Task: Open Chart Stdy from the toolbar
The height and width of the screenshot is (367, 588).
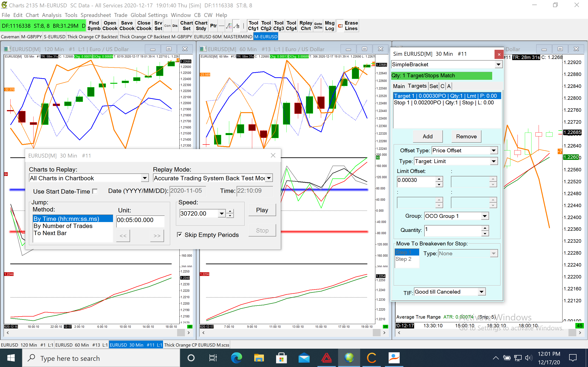Action: [x=201, y=26]
